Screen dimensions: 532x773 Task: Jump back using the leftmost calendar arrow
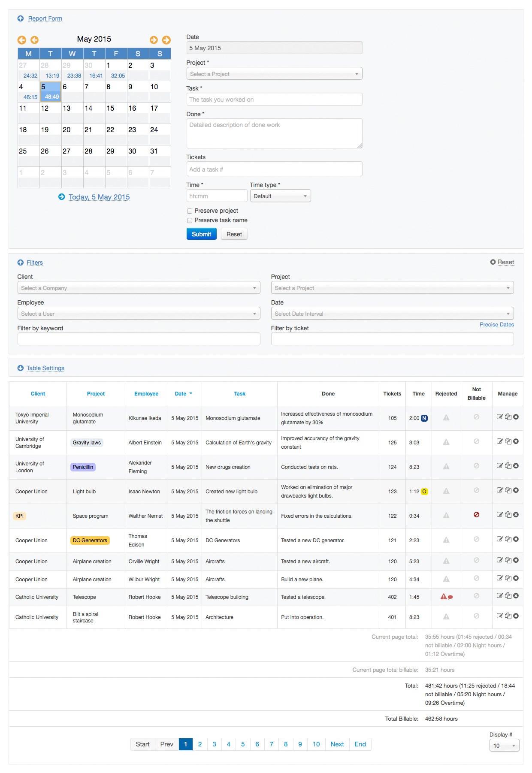point(21,40)
